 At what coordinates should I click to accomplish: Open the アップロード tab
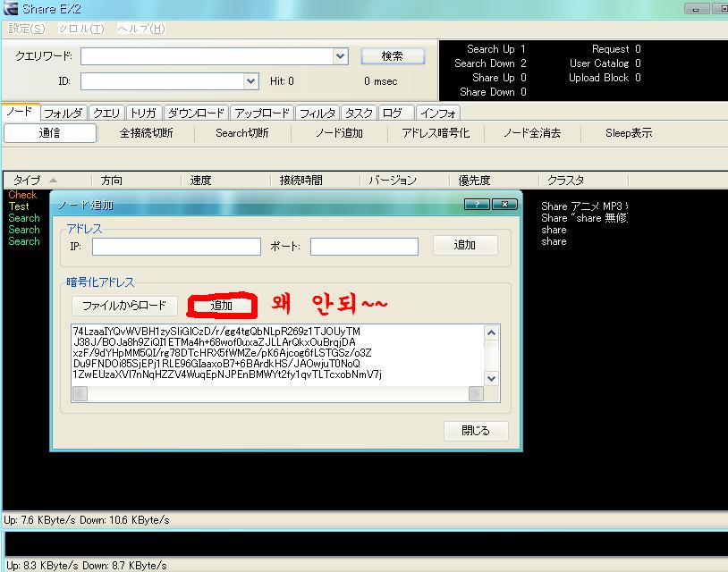[x=262, y=114]
